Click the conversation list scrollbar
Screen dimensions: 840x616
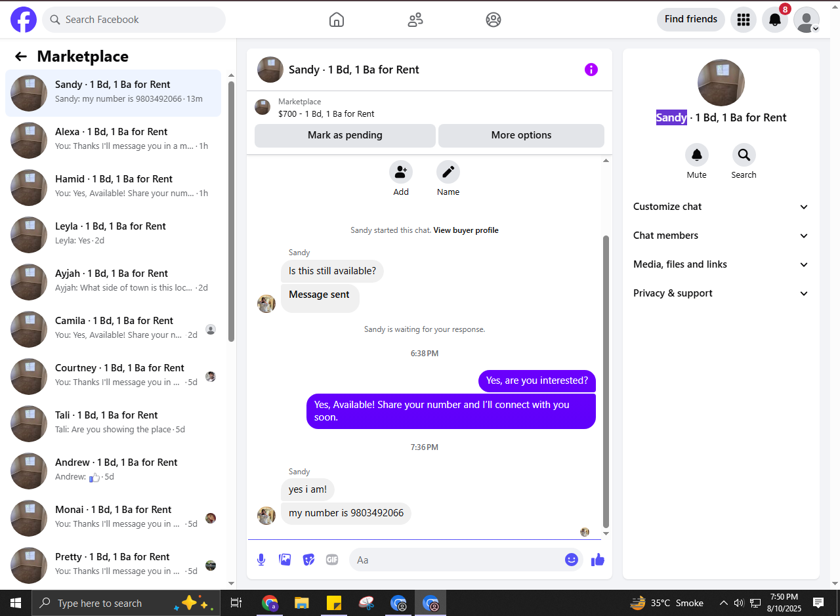point(231,211)
